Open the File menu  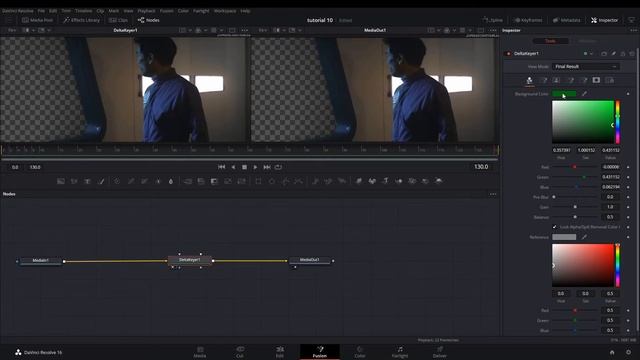tap(41, 11)
